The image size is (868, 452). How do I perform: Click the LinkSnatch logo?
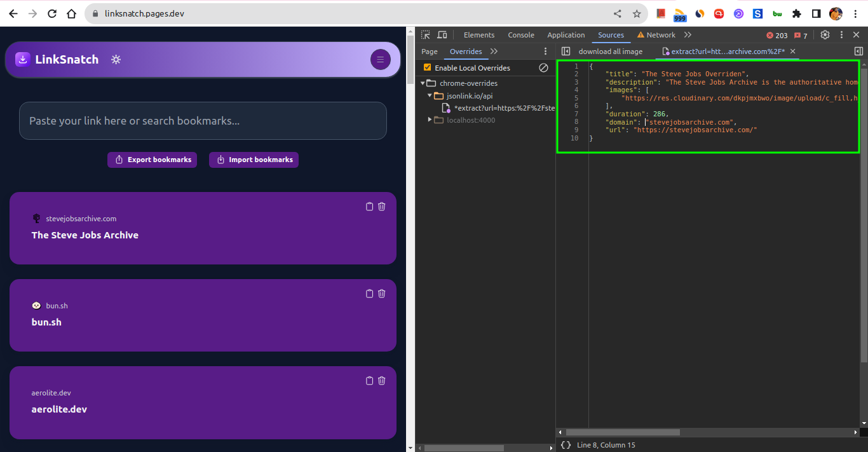57,60
